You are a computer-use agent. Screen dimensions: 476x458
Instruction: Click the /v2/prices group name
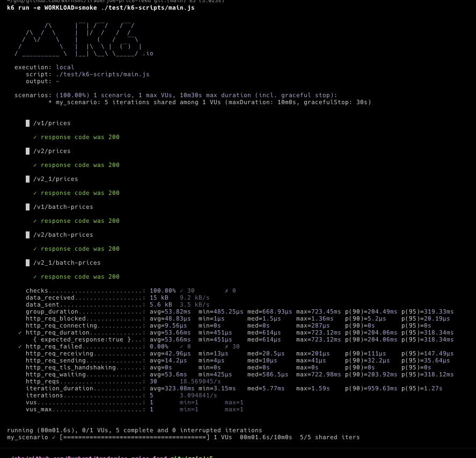52,151
